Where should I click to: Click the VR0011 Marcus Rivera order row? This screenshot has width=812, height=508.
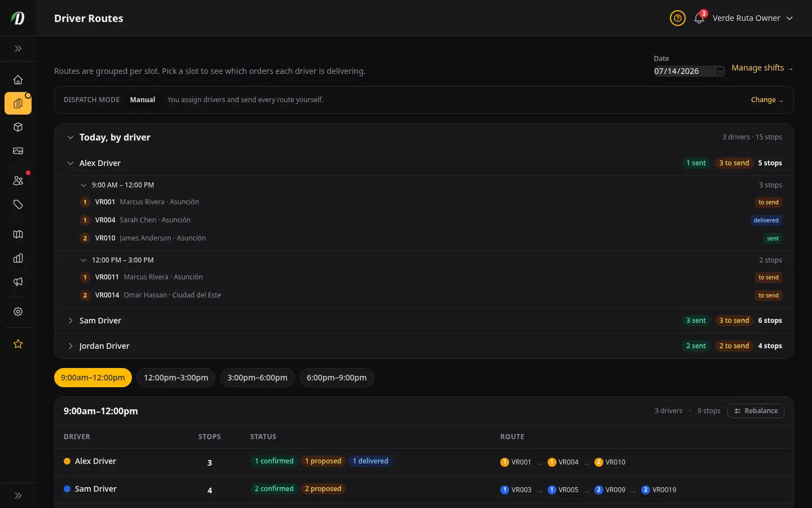[424, 277]
